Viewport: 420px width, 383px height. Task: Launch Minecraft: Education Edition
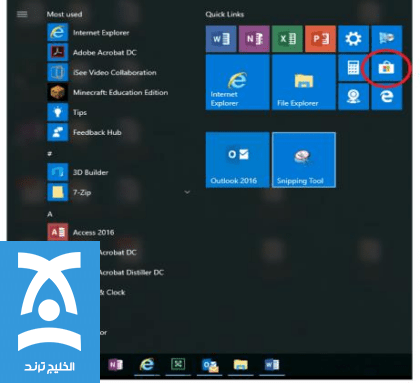[x=108, y=92]
